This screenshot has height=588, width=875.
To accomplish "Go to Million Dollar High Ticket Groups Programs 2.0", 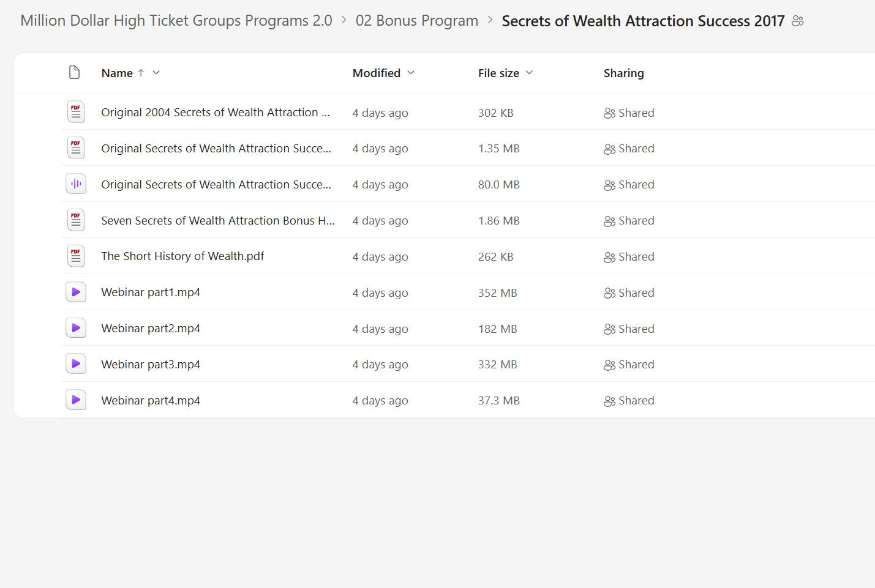I will point(176,20).
